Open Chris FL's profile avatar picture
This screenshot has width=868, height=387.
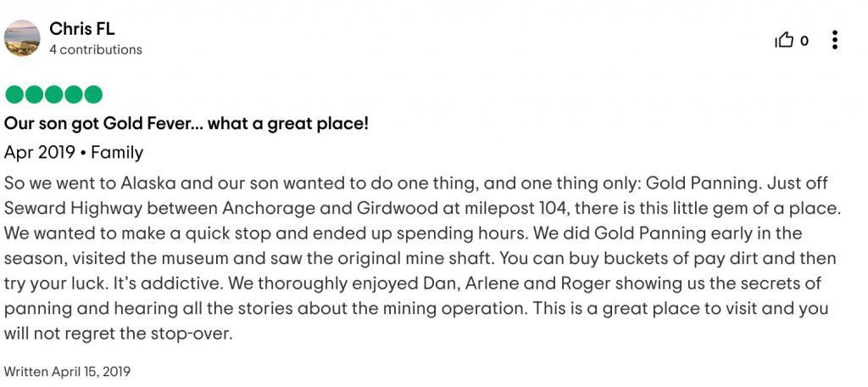point(22,38)
